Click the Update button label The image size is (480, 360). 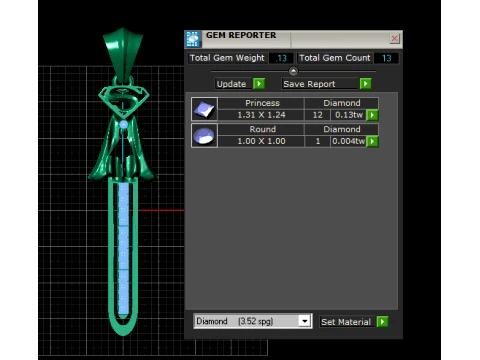[232, 84]
